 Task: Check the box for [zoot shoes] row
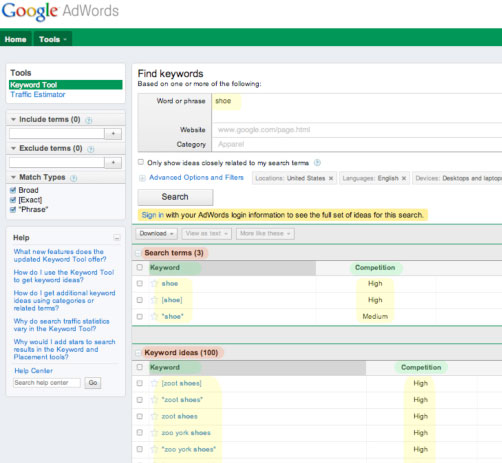click(140, 383)
